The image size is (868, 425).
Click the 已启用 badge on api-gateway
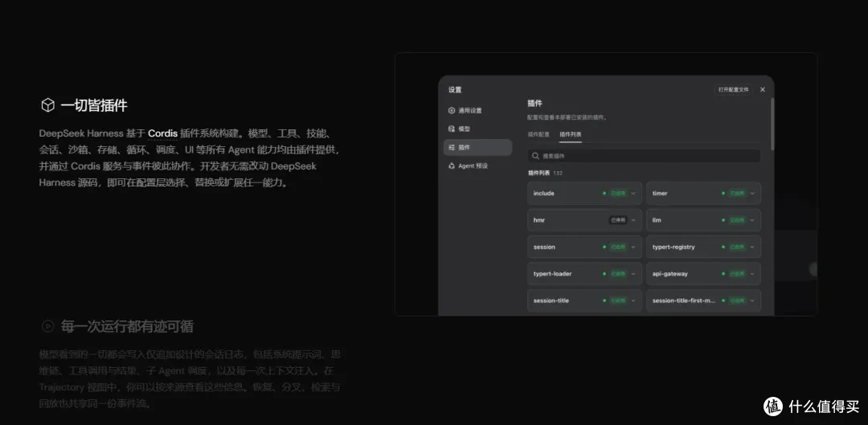[x=737, y=274]
